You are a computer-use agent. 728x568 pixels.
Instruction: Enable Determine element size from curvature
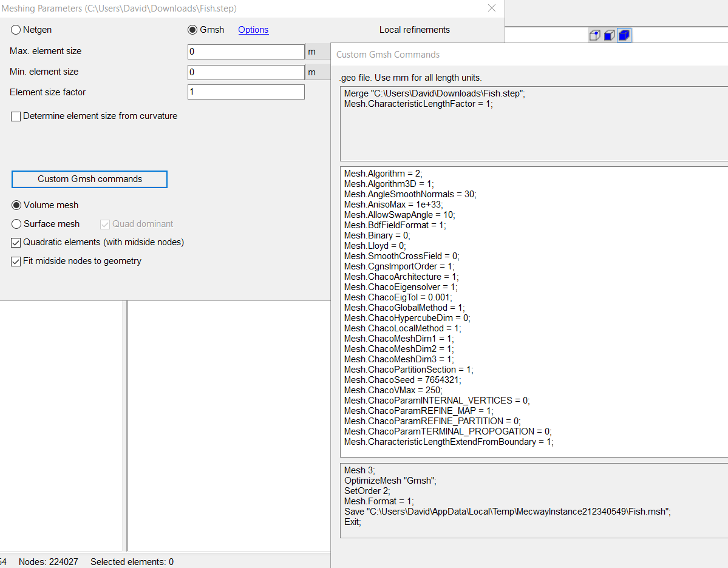pos(94,116)
